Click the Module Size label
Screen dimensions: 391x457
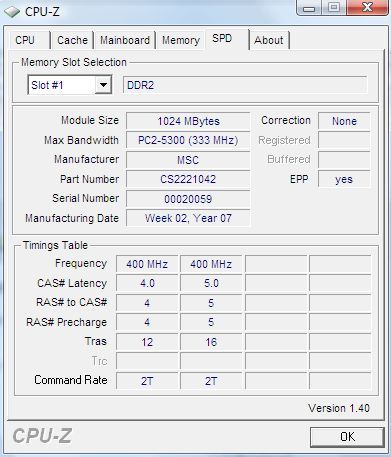[90, 120]
